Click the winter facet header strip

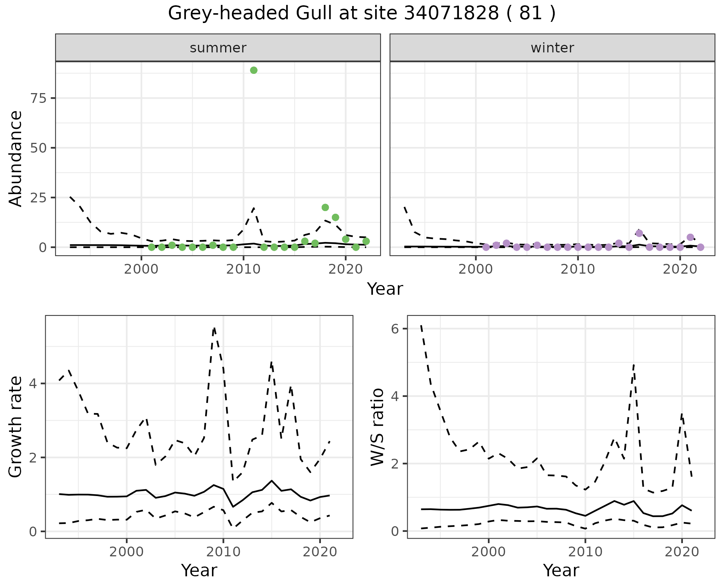552,48
